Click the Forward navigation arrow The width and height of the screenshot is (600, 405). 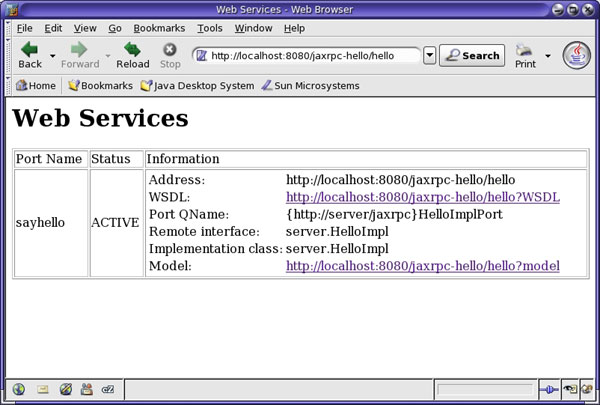click(x=80, y=55)
